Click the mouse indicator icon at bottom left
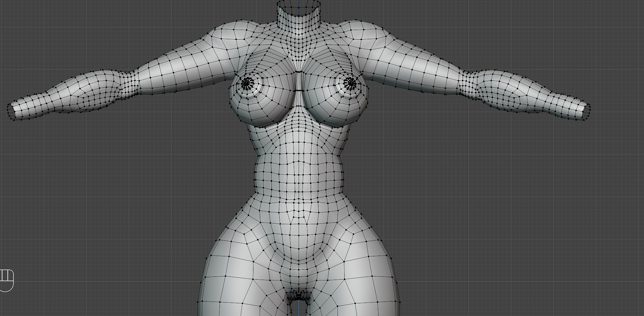The image size is (644, 316). point(6,280)
